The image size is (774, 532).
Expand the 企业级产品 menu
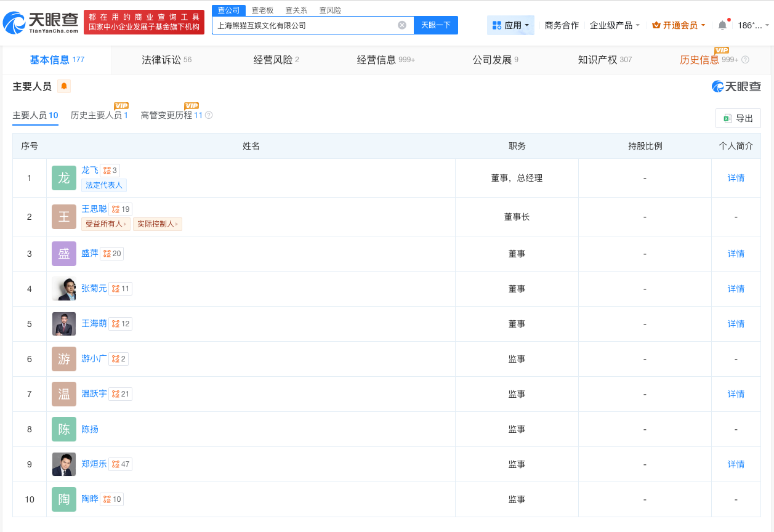click(615, 25)
